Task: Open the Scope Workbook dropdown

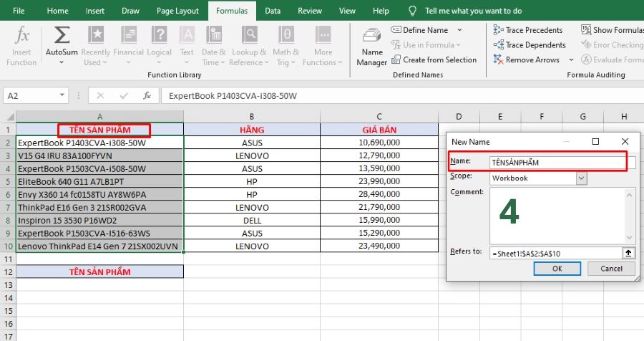Action: pyautogui.click(x=581, y=178)
